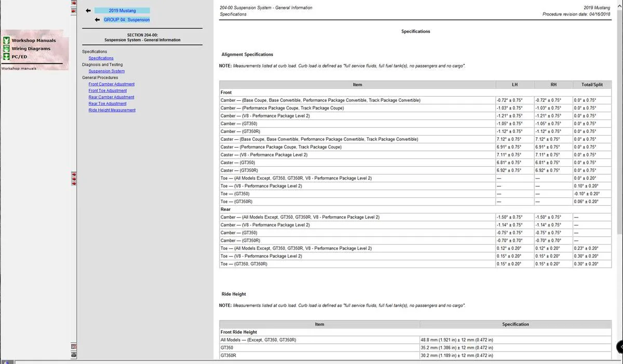This screenshot has width=623, height=364.
Task: Click the green PC/ED icon
Action: point(6,57)
